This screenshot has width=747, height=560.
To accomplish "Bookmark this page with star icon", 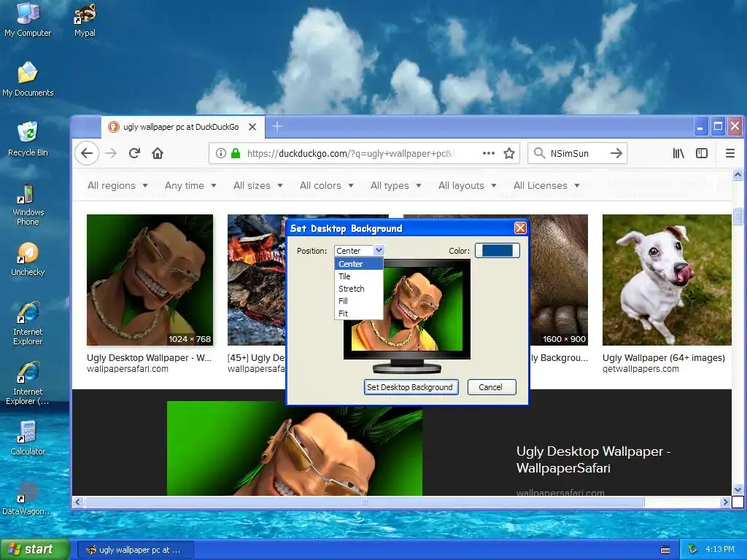I will (x=509, y=153).
